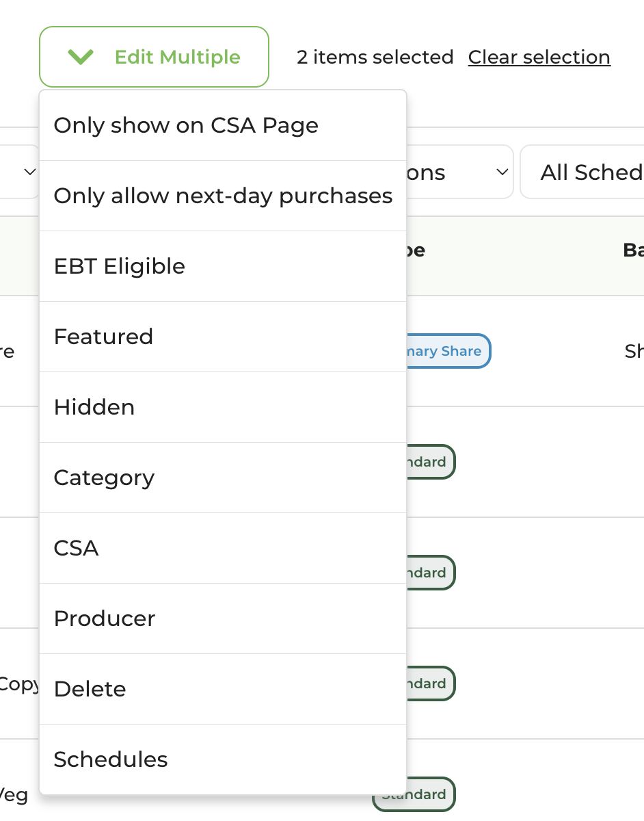Screen dimensions: 644x821
Task: Open the filter dropdown ending in 'ons'
Action: click(459, 172)
